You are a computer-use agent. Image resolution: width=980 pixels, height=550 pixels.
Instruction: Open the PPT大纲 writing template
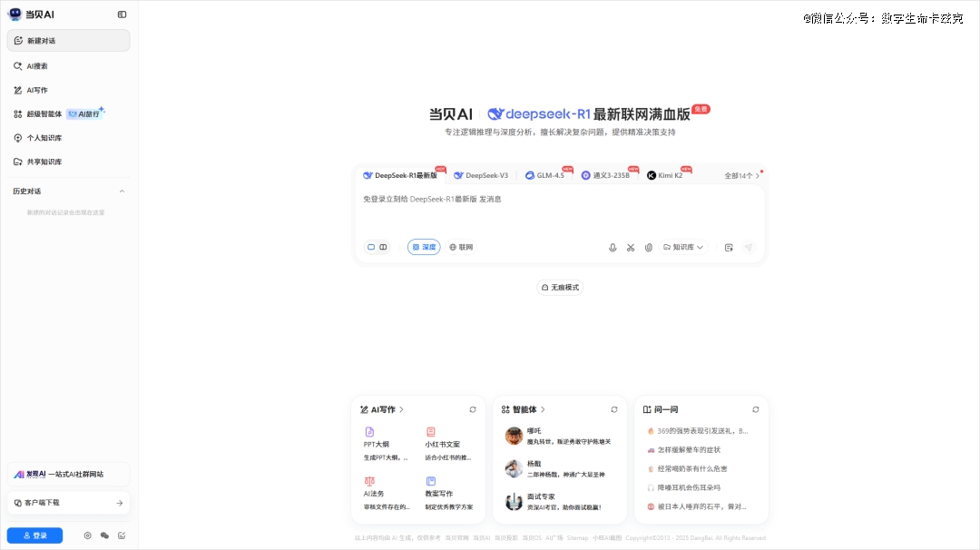[387, 445]
